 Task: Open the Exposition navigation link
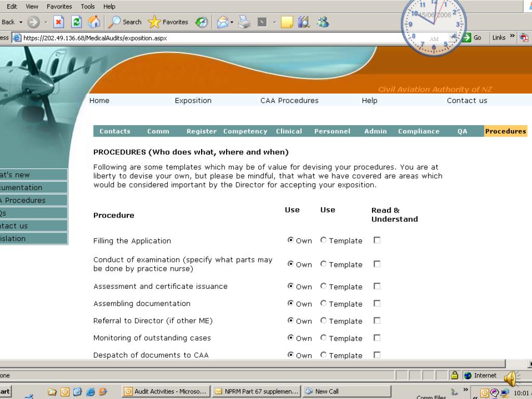click(193, 100)
